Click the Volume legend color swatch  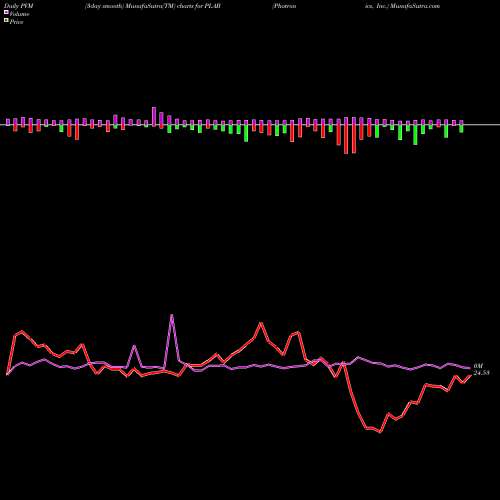(6, 12)
